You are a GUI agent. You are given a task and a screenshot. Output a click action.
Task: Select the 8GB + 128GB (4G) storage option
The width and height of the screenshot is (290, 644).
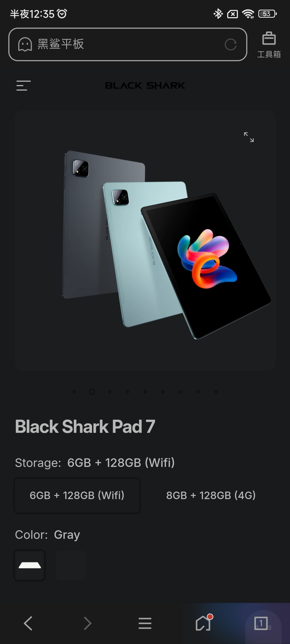pos(211,495)
